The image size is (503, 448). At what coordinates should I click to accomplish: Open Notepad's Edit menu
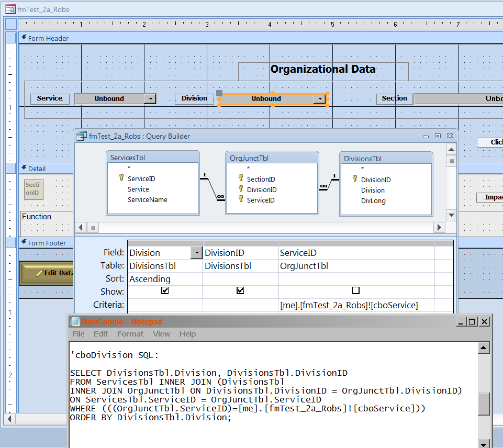(100, 334)
